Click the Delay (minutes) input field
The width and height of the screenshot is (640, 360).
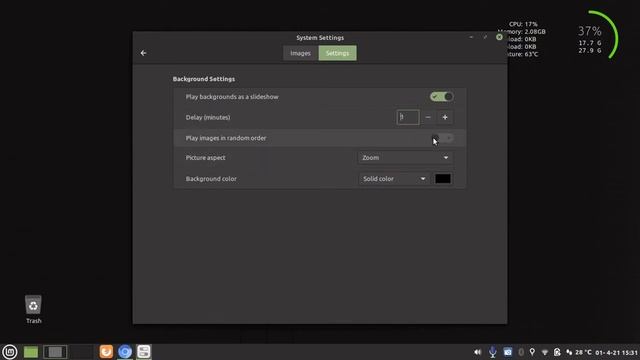click(x=408, y=117)
